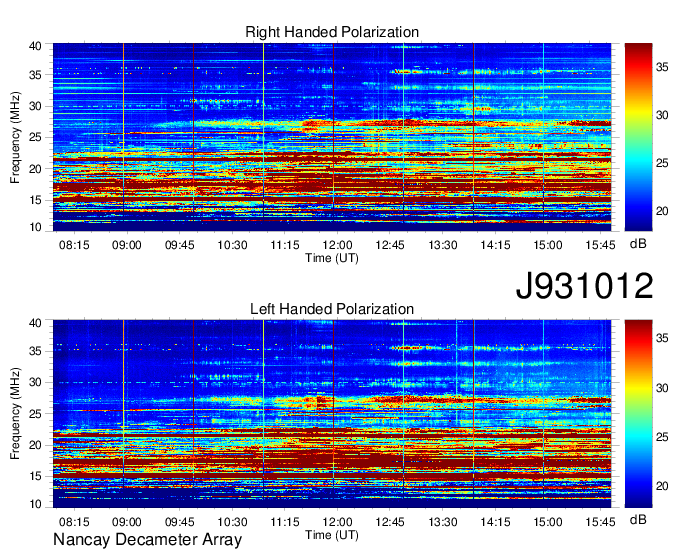Click the 'Frequency (MHz)' label of the top plot
680x552 pixels.
pos(15,137)
